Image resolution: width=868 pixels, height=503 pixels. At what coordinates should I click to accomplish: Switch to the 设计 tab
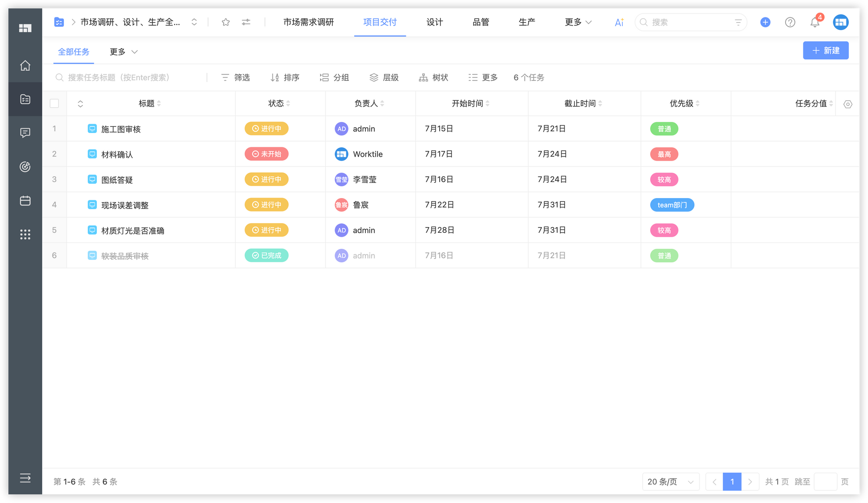(x=434, y=22)
